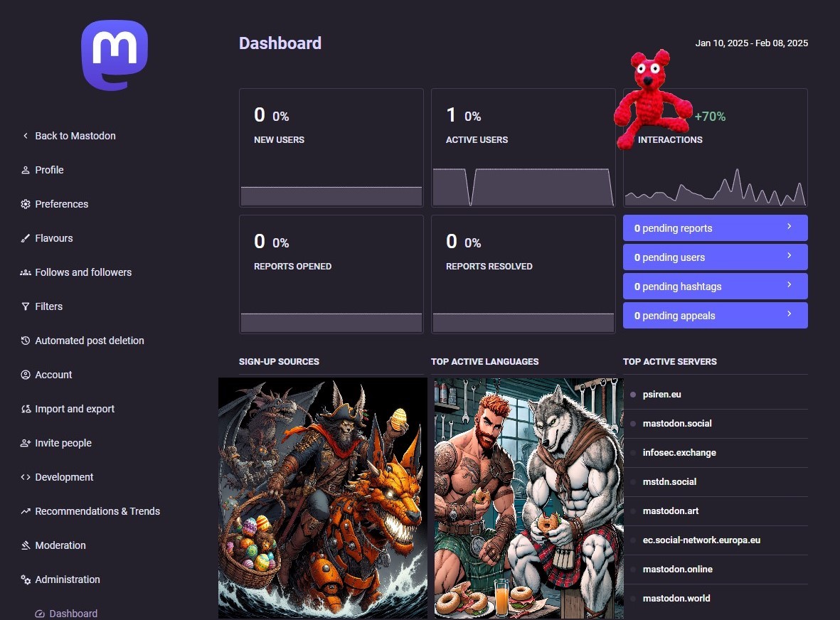Viewport: 840px width, 620px height.
Task: Open Preferences in the sidebar
Action: [x=62, y=205]
